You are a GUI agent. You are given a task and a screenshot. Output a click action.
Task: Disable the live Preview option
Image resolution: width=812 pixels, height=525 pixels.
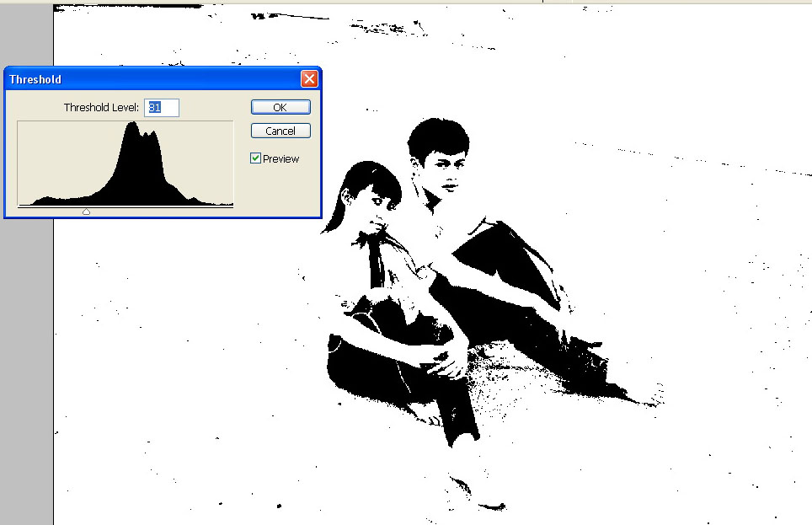[254, 158]
